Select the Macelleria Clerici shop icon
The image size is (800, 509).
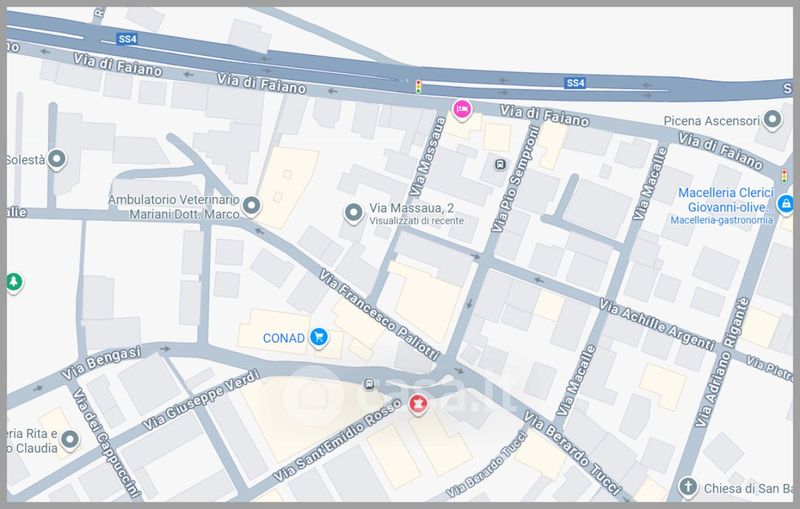pyautogui.click(x=786, y=201)
